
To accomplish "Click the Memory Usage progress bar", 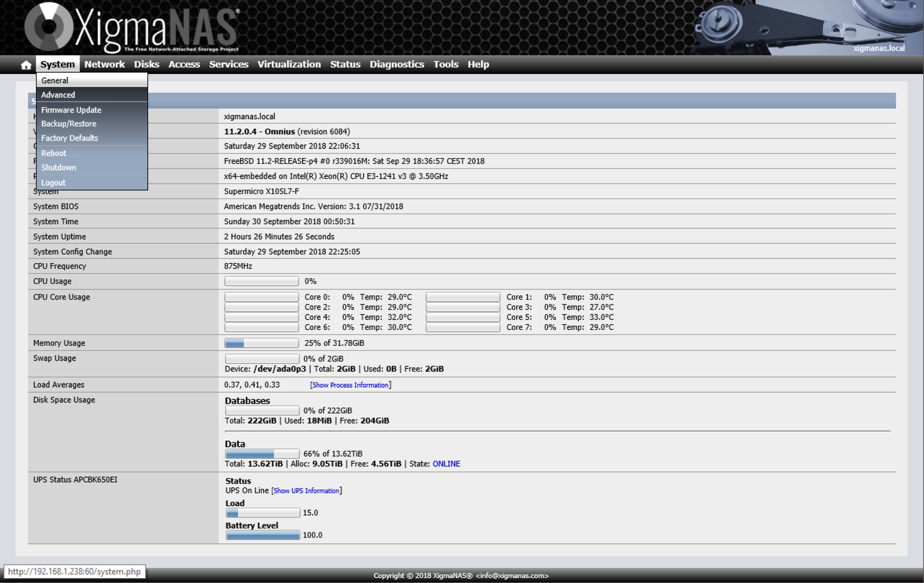I will [x=262, y=342].
